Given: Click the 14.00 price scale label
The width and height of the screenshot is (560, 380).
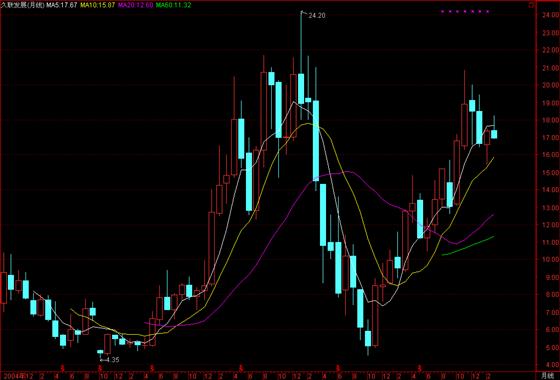Looking at the screenshot, I should [549, 190].
